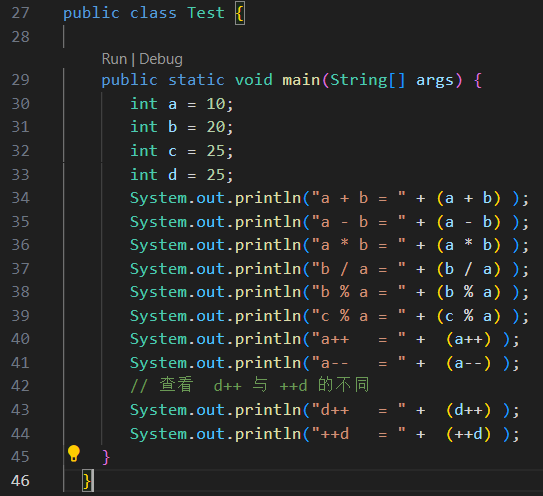Place cursor on class name Test
543x496 pixels.
click(x=206, y=13)
